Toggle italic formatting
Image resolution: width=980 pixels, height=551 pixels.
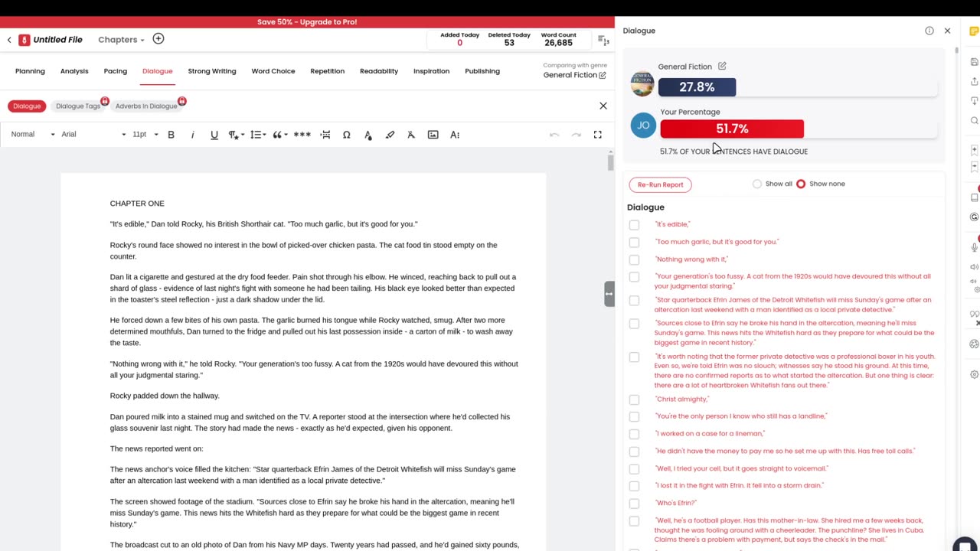pyautogui.click(x=192, y=135)
